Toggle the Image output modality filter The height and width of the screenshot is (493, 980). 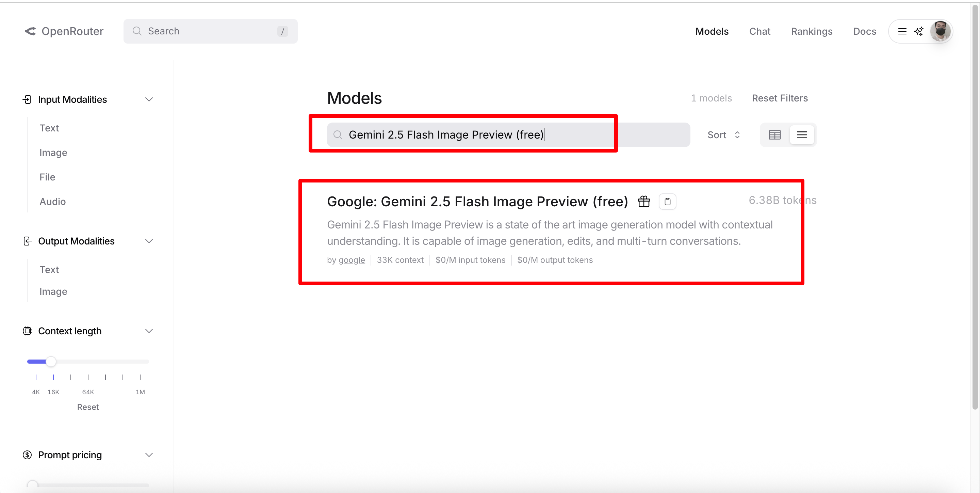pyautogui.click(x=53, y=291)
